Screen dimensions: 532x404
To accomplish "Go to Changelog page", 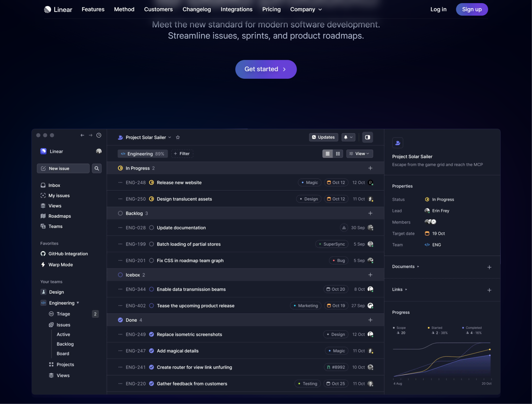I will [x=197, y=9].
